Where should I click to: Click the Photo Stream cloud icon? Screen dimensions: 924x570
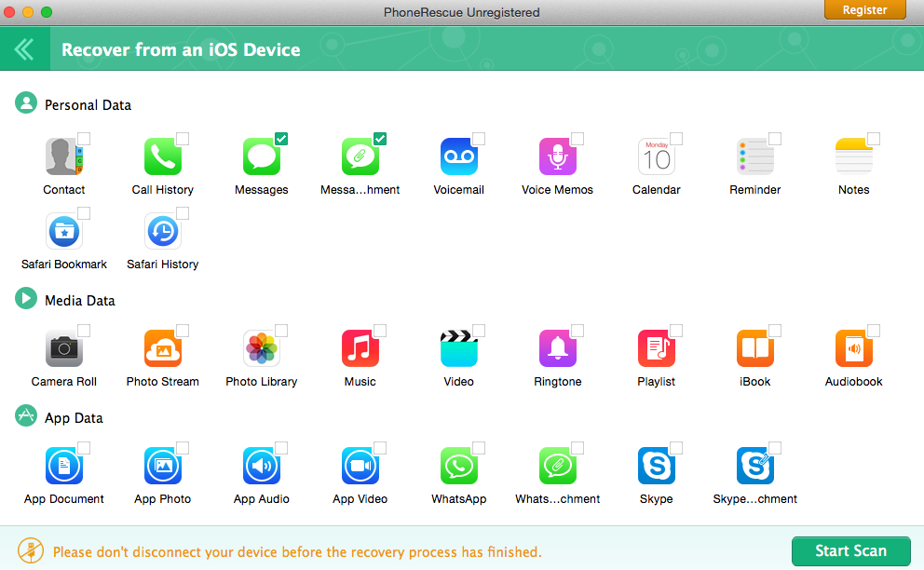click(163, 348)
